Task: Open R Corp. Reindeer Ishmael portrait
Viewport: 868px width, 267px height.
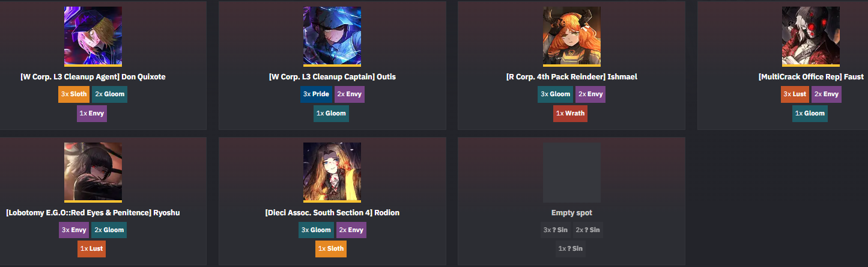Action: point(572,36)
